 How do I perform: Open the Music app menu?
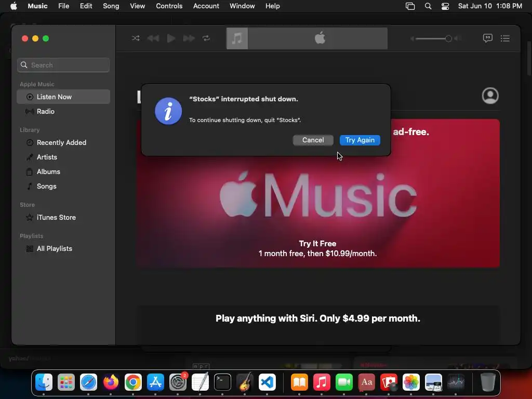pyautogui.click(x=37, y=6)
